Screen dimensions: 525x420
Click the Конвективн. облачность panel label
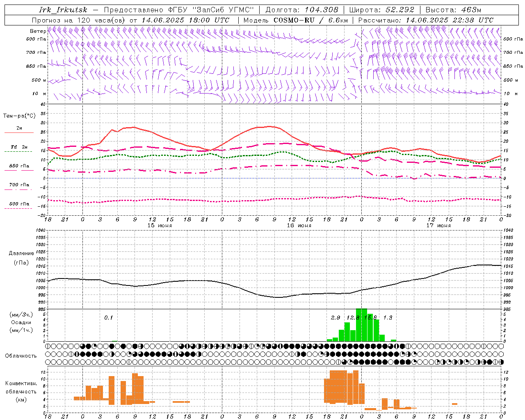coord(21,391)
